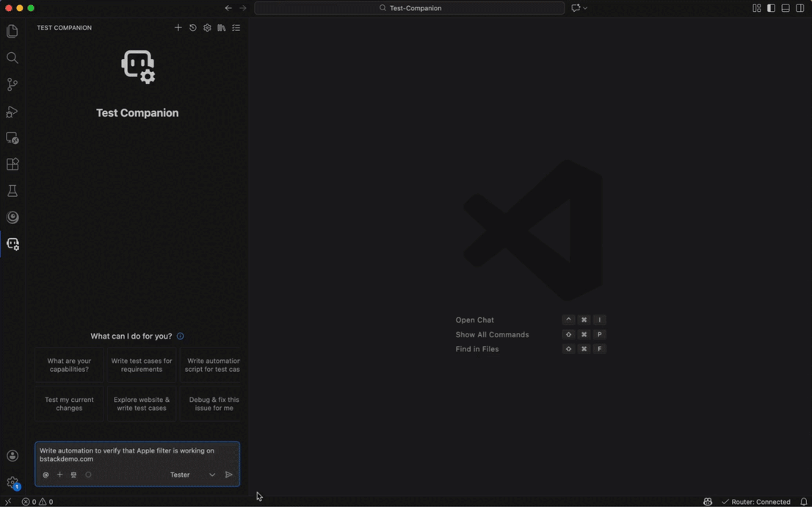Click the Test Companion history icon
Screen dimensions: 812x507
point(193,28)
